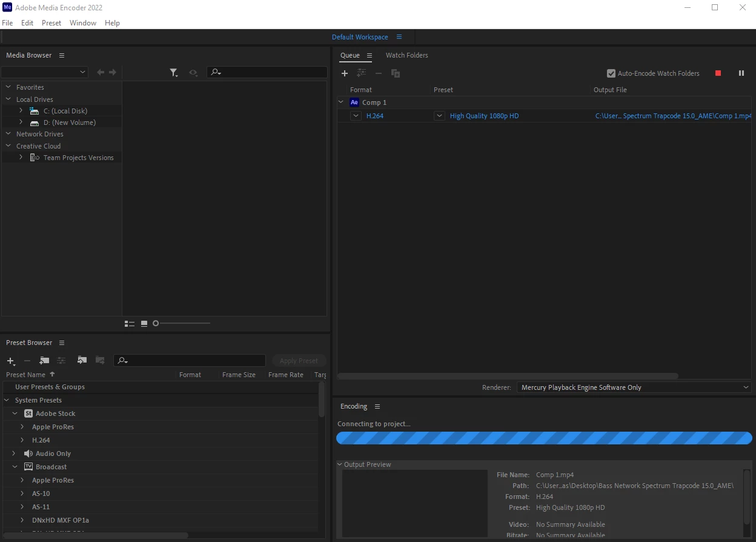Viewport: 756px width, 542px height.
Task: Expand Team Projects Versions
Action: tap(21, 158)
